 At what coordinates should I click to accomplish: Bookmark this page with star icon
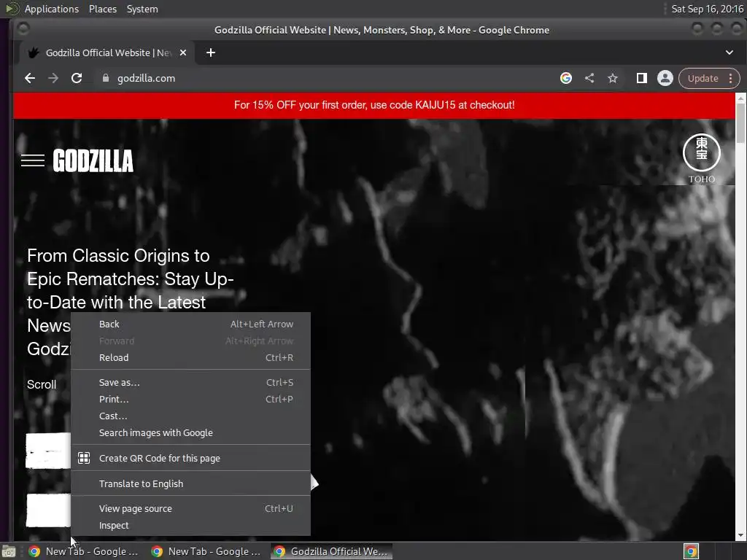pyautogui.click(x=613, y=78)
